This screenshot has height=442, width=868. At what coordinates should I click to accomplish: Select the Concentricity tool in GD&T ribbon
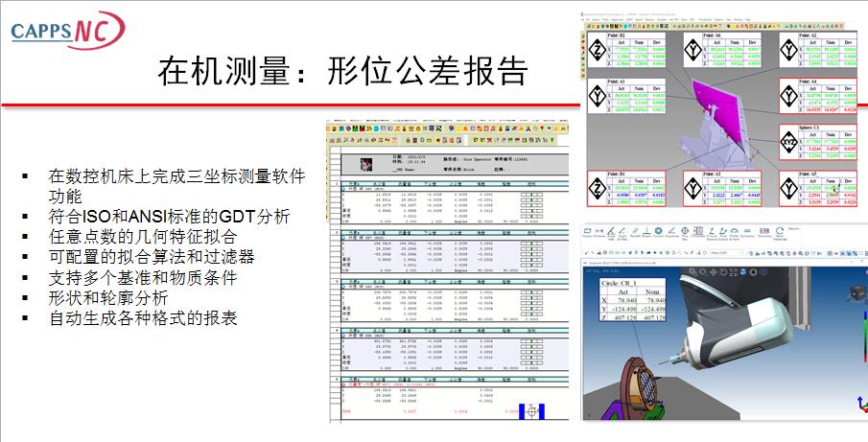[658, 231]
